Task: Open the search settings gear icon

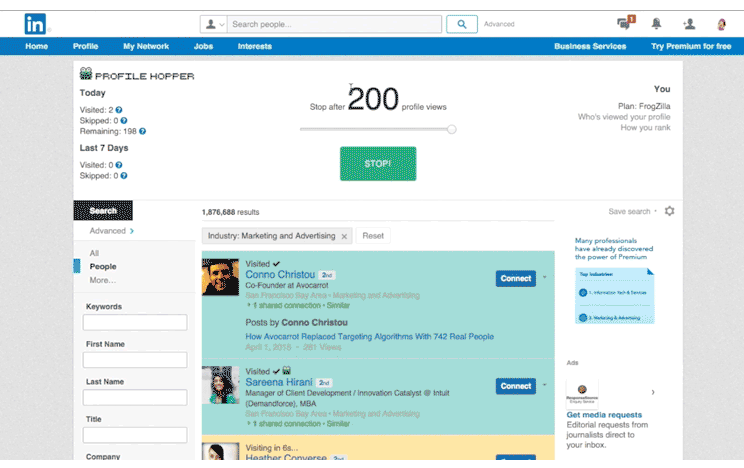Action: point(670,211)
